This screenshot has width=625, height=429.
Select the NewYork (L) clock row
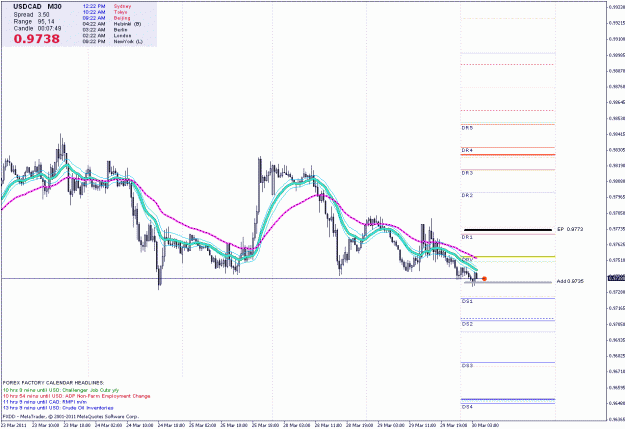[112, 41]
